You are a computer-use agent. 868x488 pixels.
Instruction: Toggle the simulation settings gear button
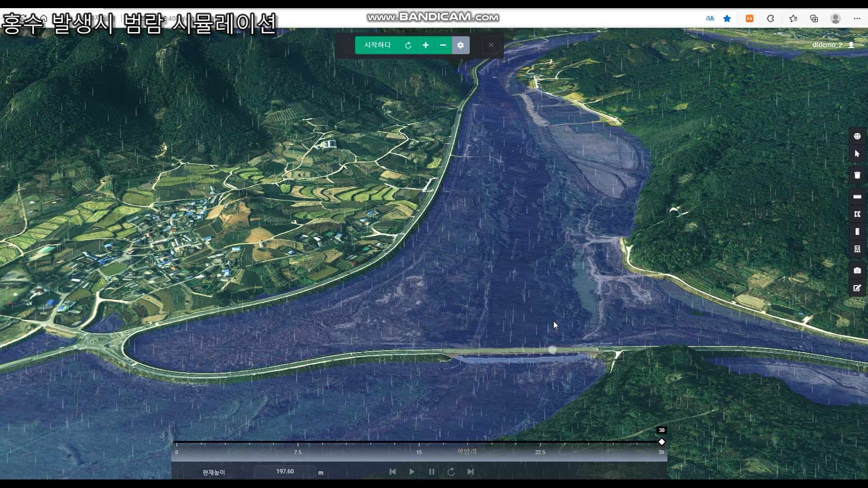pyautogui.click(x=461, y=45)
